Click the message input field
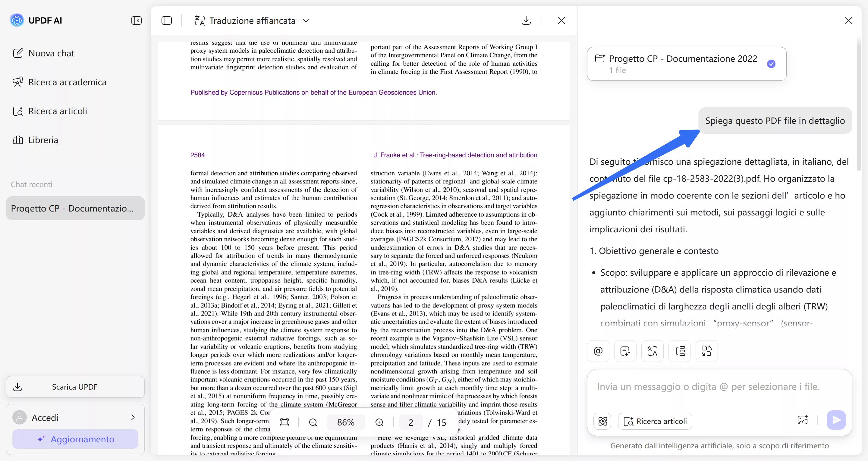 coord(708,387)
